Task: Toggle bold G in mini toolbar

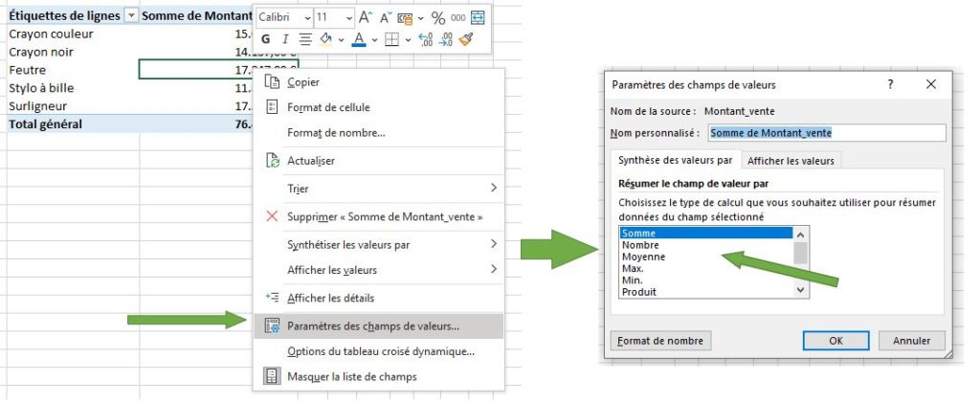Action: pos(265,39)
